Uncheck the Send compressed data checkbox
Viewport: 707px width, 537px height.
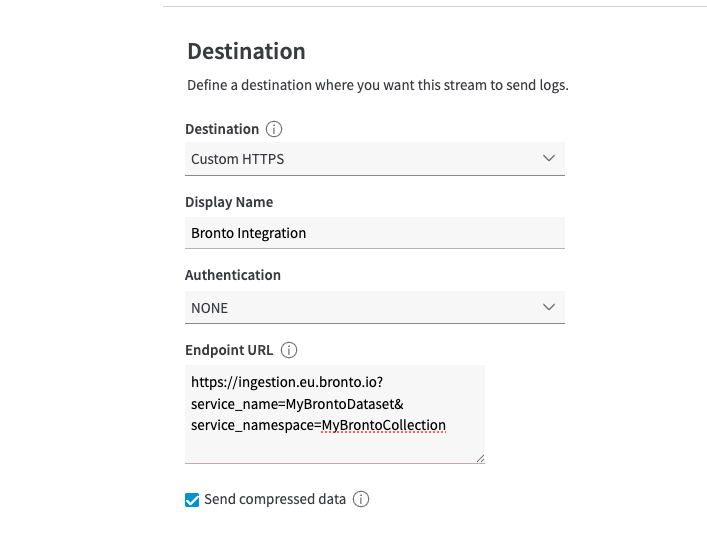pyautogui.click(x=193, y=500)
